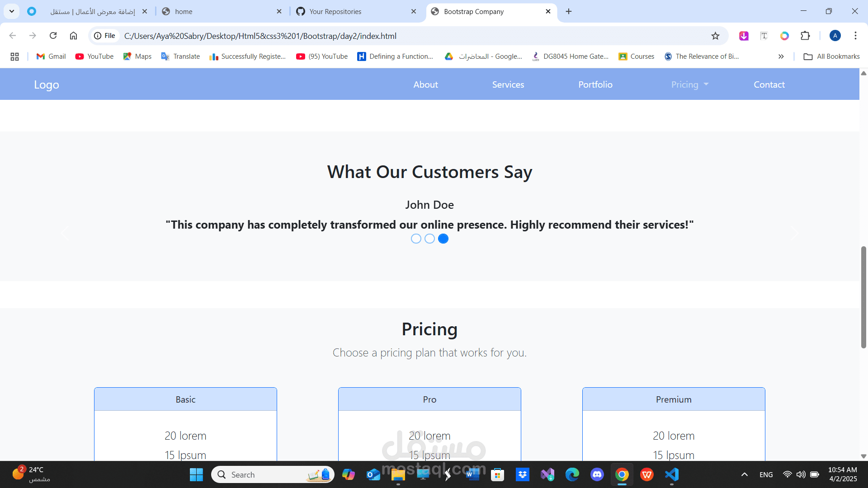Click the previous arrow on the testimonial carousel

click(65, 233)
